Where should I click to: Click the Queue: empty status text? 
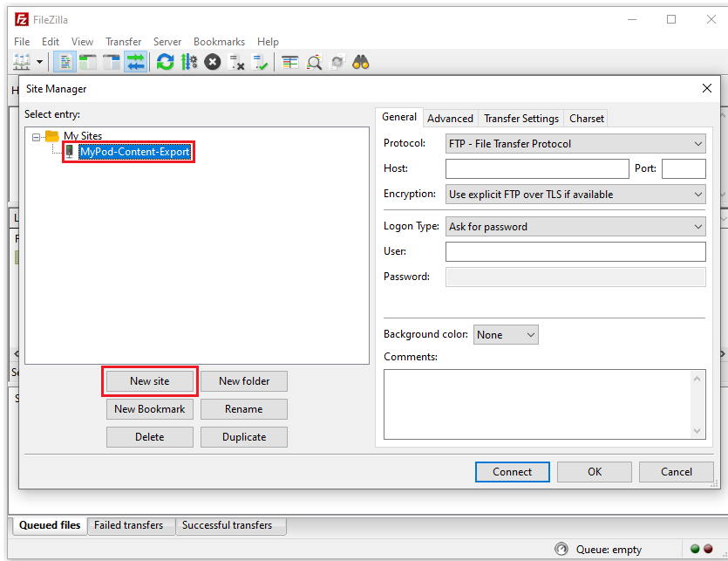click(x=609, y=550)
